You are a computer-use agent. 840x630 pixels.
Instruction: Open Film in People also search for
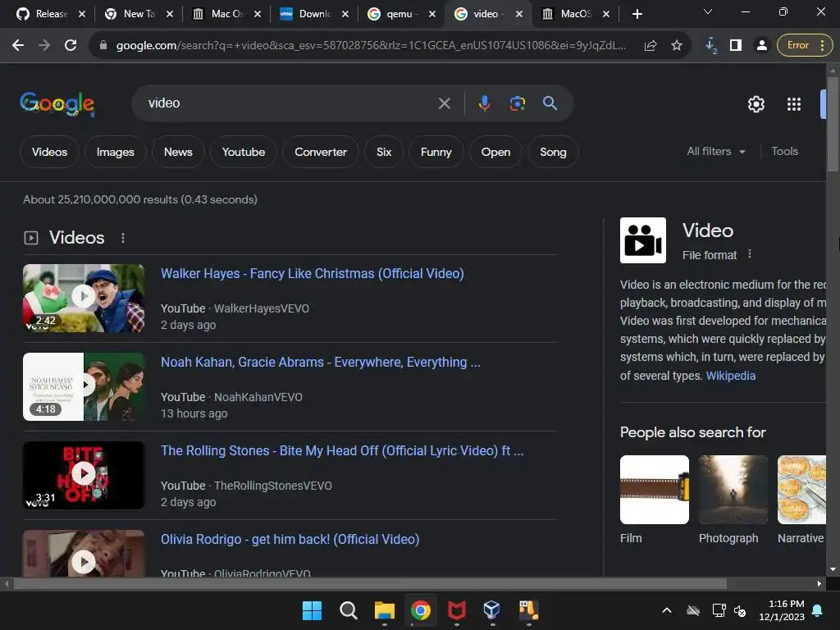654,500
